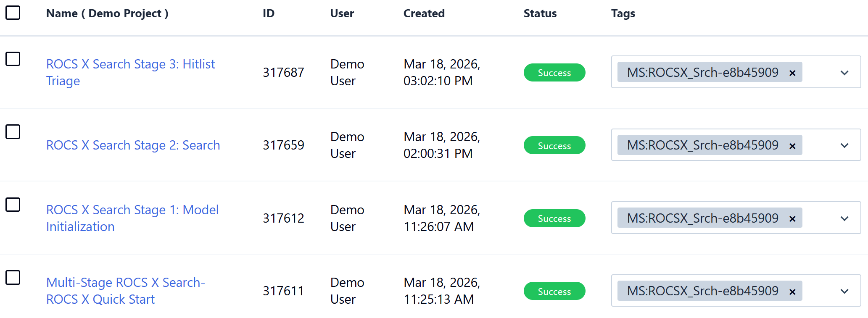Image resolution: width=868 pixels, height=318 pixels.
Task: Click the Status column header
Action: (x=540, y=13)
